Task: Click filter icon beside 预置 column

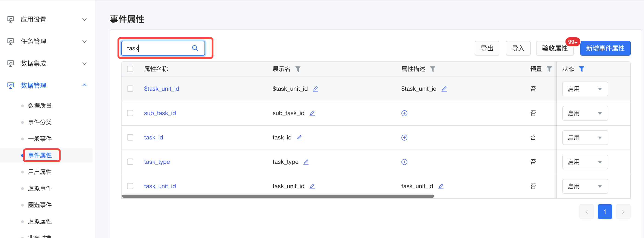Action: coord(549,69)
